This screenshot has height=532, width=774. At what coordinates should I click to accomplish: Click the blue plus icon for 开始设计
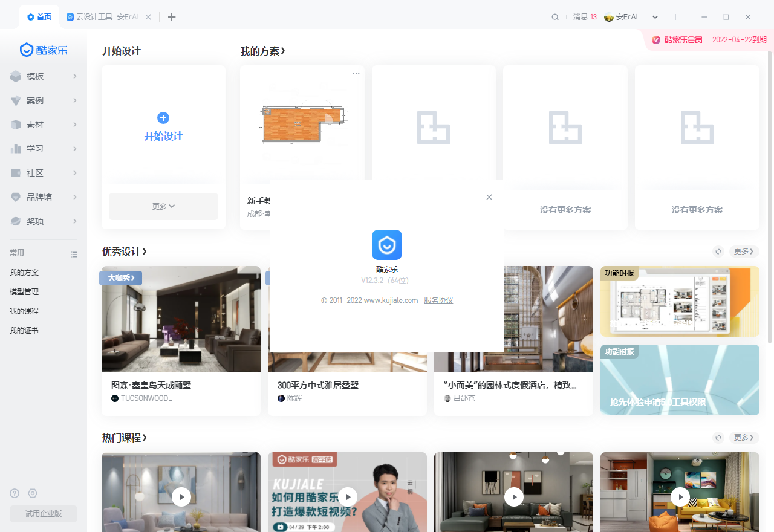pos(163,118)
